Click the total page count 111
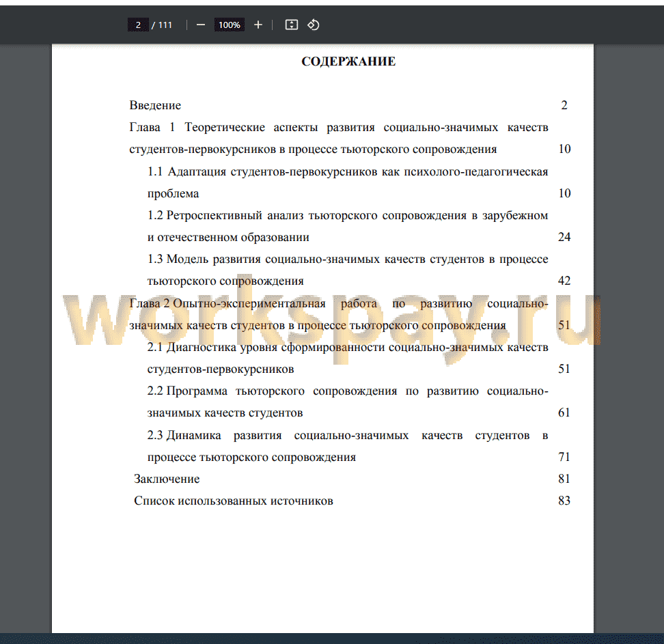The height and width of the screenshot is (644, 664). coord(165,25)
